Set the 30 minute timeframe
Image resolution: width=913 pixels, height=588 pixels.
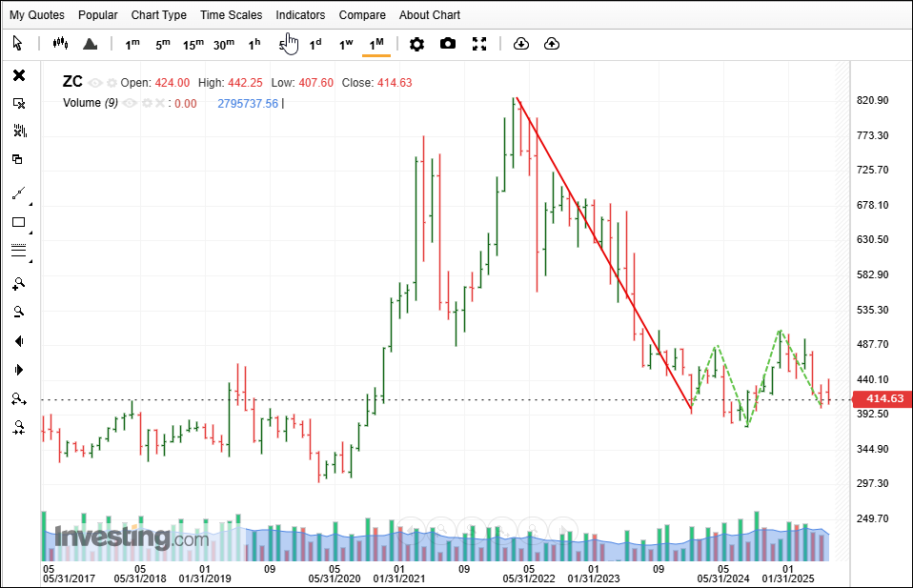pos(224,44)
